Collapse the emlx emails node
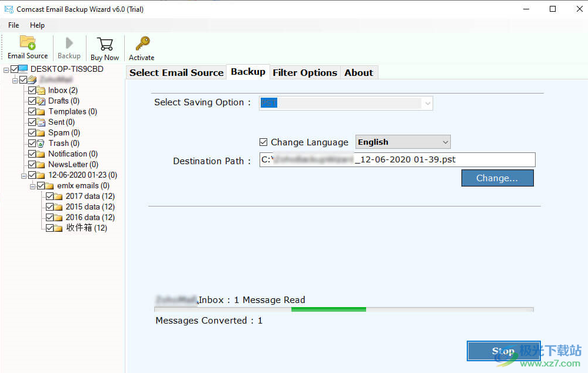 click(x=32, y=186)
